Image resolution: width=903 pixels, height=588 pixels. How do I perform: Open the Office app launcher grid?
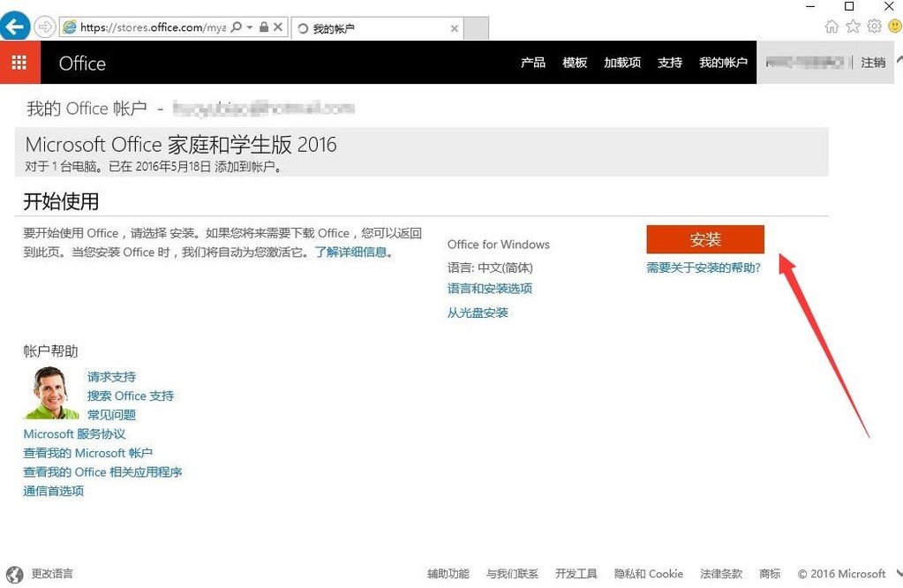click(19, 62)
